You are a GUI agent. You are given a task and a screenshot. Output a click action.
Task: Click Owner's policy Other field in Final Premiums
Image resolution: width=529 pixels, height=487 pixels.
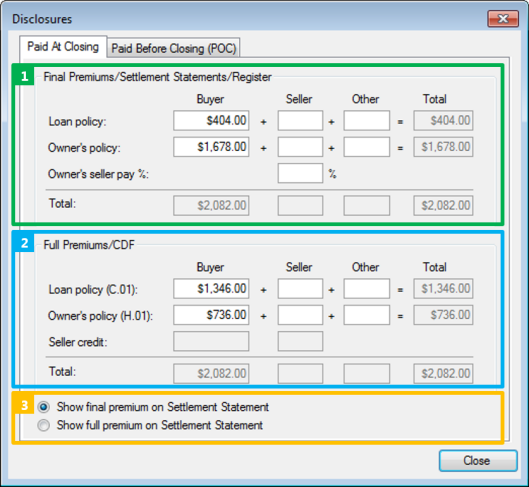367,147
